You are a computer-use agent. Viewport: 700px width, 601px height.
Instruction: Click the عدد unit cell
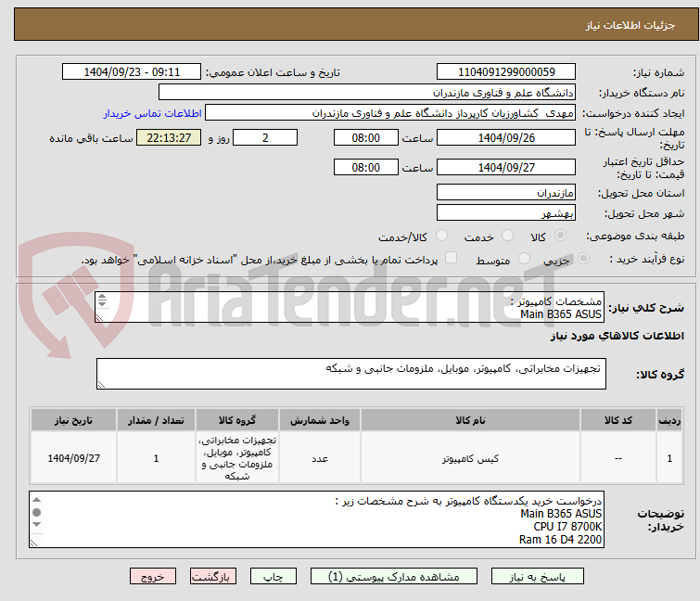pos(320,458)
